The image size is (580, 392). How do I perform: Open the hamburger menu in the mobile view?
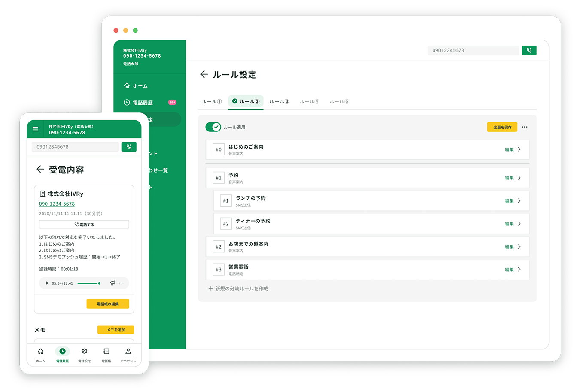tap(35, 129)
